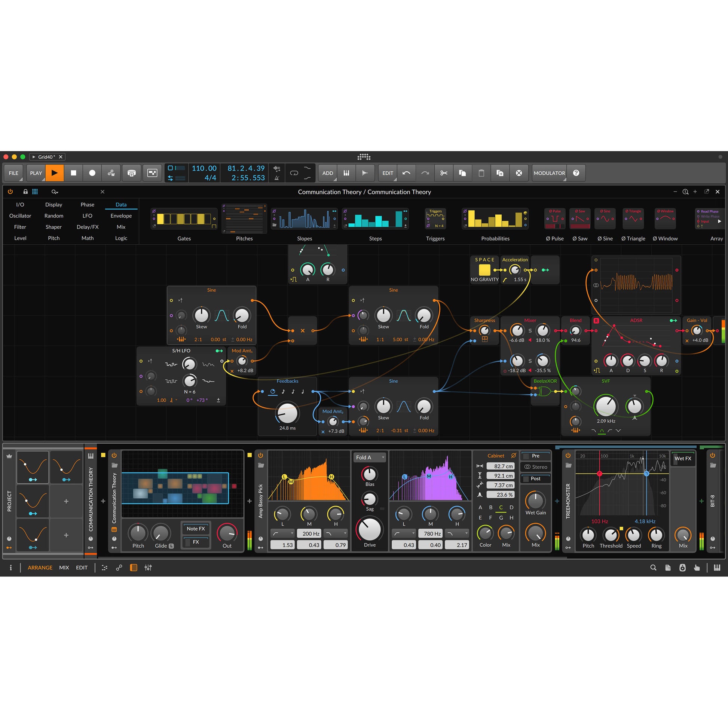
Task: Toggle the Stereo cabinet option
Action: point(535,467)
